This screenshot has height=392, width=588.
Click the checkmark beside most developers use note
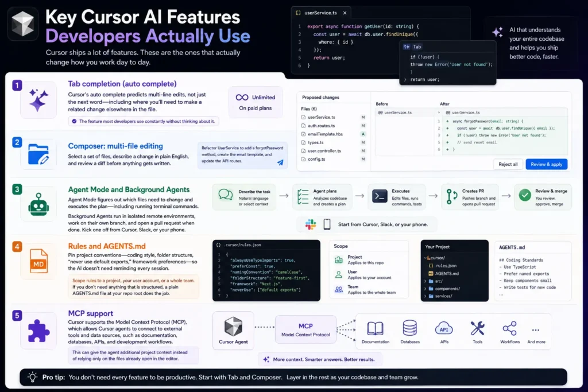click(x=74, y=121)
